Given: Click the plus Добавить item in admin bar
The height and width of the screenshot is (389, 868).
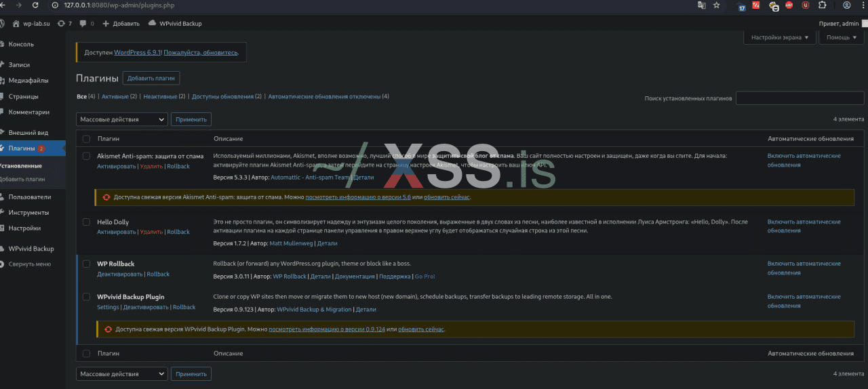Looking at the screenshot, I should point(121,23).
